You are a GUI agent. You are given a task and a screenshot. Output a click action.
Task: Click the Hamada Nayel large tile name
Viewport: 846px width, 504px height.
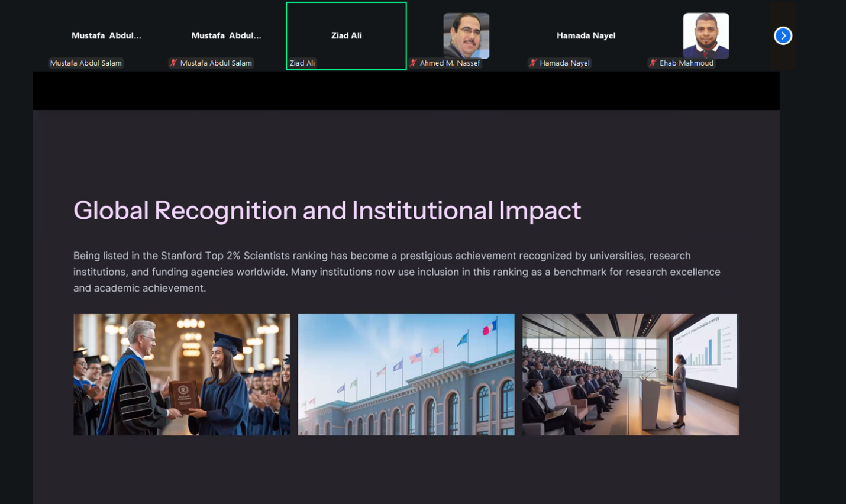[586, 35]
